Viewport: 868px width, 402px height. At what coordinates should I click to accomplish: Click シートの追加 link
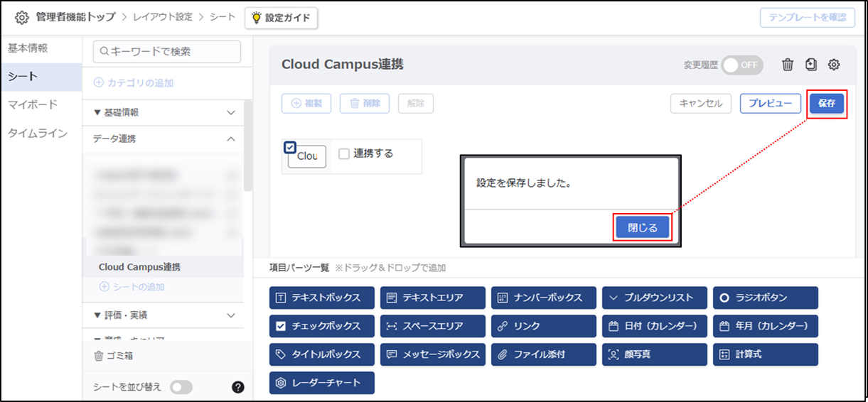point(132,287)
